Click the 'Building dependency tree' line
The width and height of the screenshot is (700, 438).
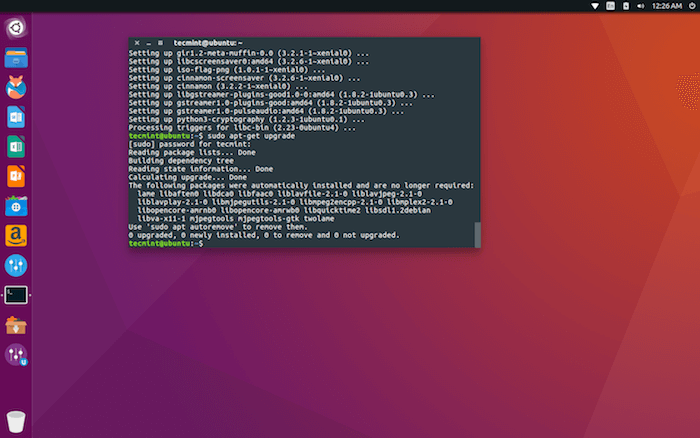[181, 161]
